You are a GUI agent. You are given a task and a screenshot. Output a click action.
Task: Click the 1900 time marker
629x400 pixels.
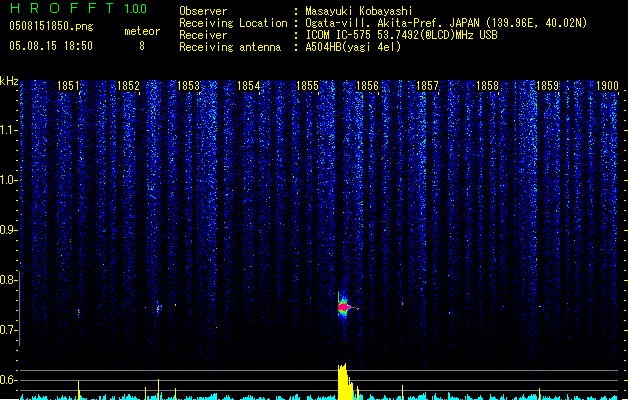[x=607, y=86]
